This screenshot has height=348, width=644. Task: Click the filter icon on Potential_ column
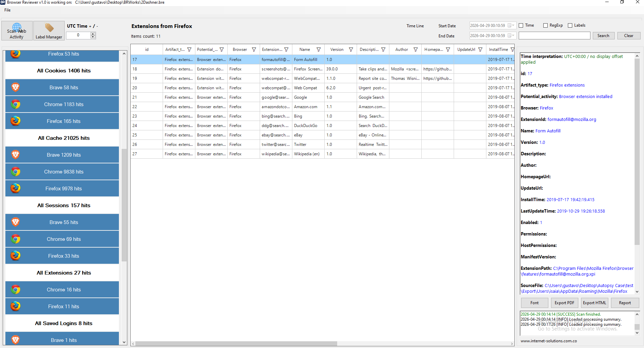coord(222,50)
